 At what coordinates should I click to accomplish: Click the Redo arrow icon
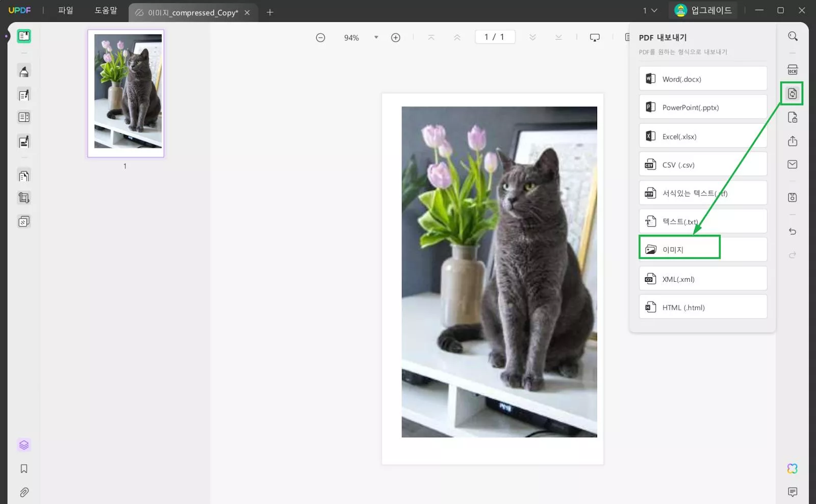tap(793, 255)
